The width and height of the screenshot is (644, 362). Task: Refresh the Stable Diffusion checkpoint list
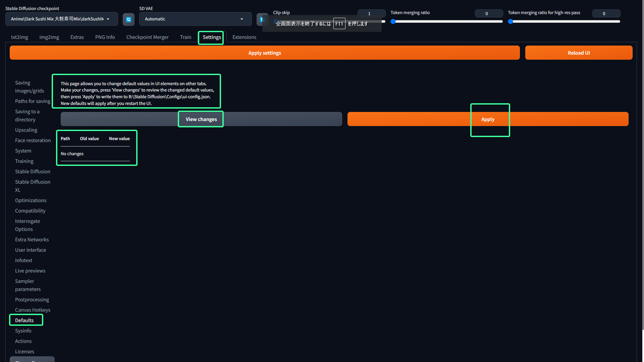coord(128,19)
